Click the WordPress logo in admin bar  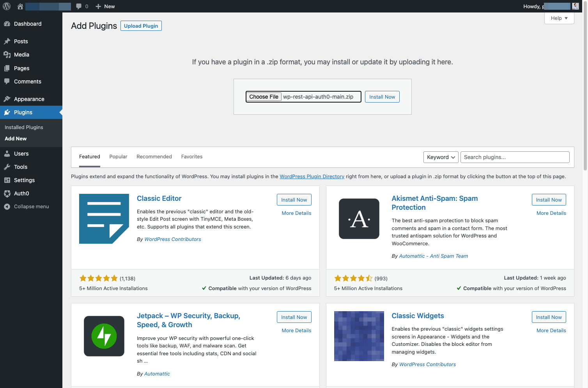(x=7, y=6)
